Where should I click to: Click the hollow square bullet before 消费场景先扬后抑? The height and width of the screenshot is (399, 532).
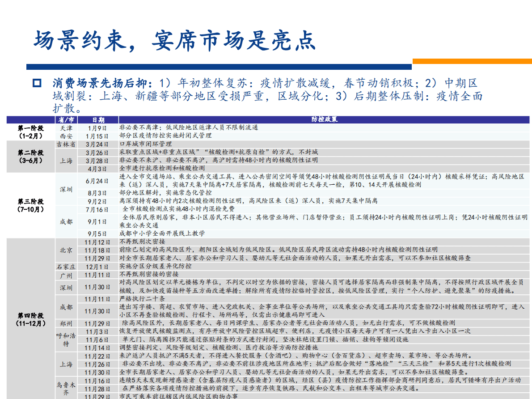click(37, 83)
